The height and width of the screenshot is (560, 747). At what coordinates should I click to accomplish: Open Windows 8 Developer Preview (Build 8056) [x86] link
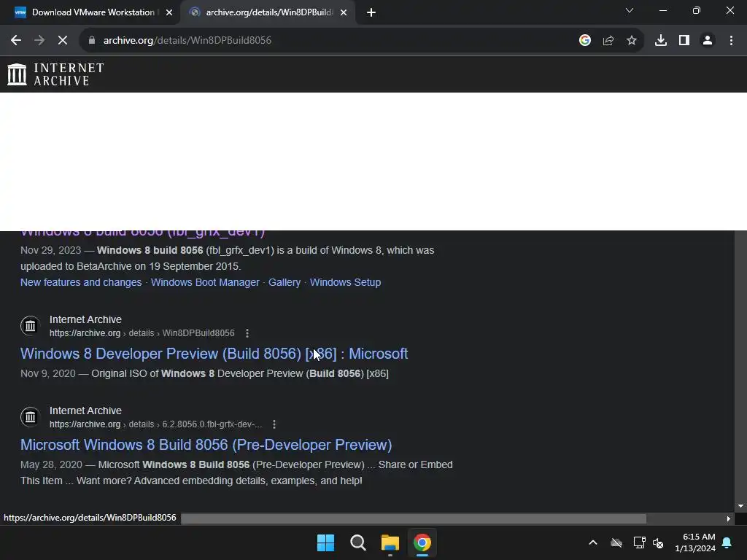point(214,354)
